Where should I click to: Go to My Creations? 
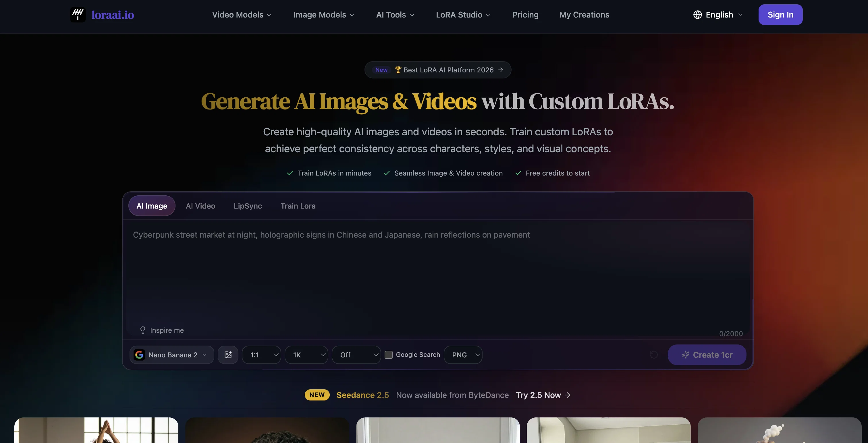click(584, 14)
